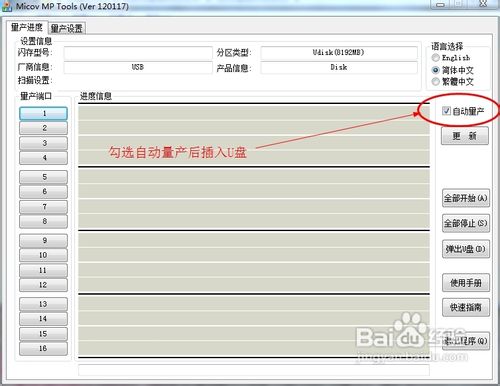Viewport: 500px width, 386px height.
Task: Click the Micov MP Tools title bar icon
Action: [x=7, y=6]
